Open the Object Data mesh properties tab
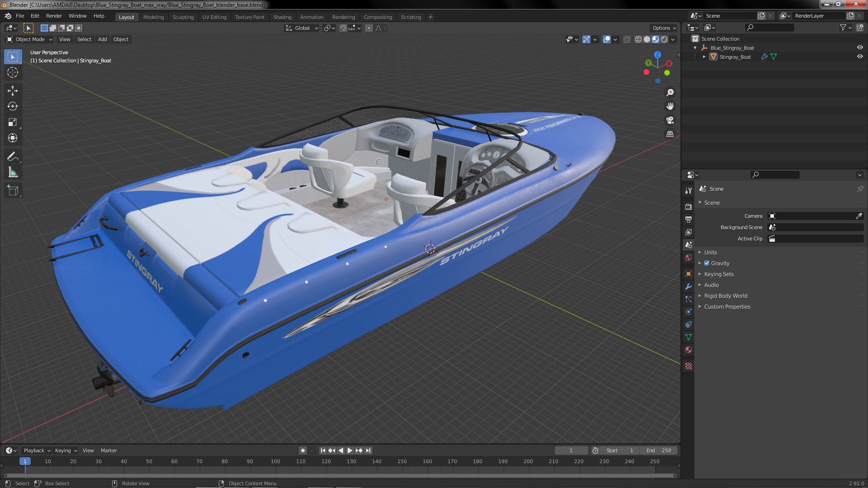The height and width of the screenshot is (488, 868). pos(689,337)
